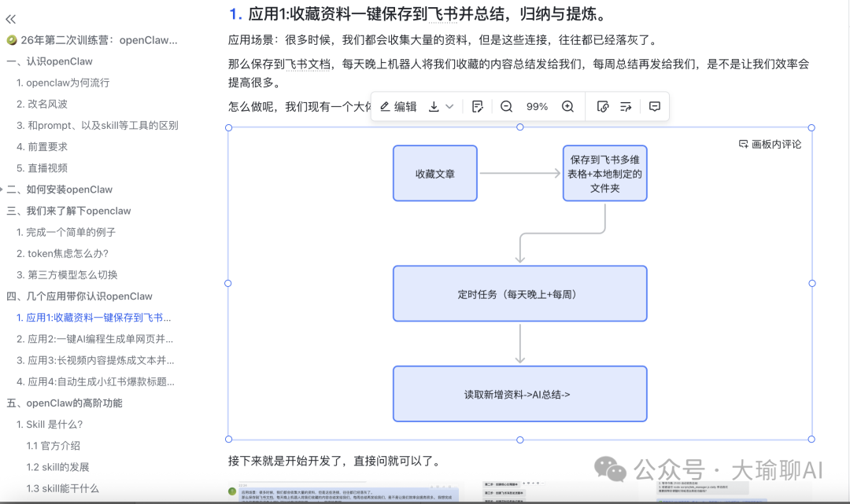The height and width of the screenshot is (504, 850).
Task: Zoom out the board with minus magnifier
Action: (506, 107)
